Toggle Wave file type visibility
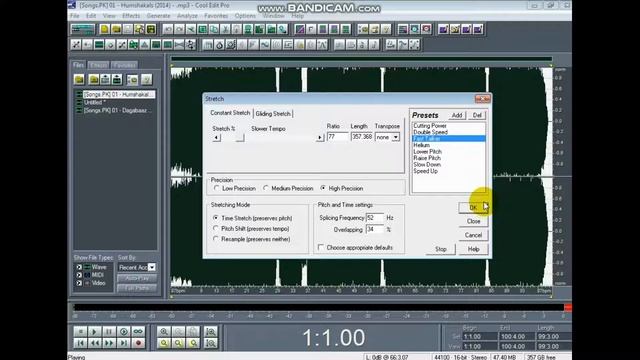The image size is (640, 360). 79,267
